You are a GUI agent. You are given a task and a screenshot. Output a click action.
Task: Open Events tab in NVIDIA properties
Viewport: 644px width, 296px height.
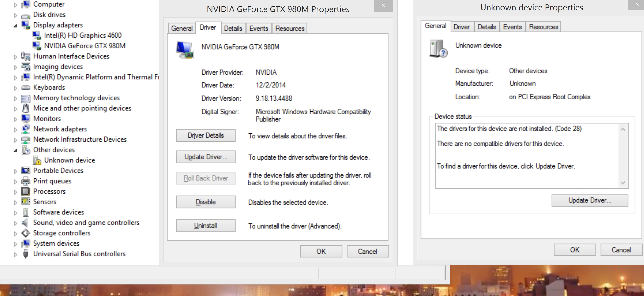(259, 29)
